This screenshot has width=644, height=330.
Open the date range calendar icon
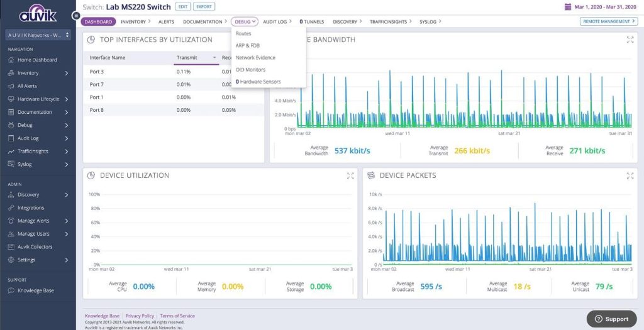point(568,6)
